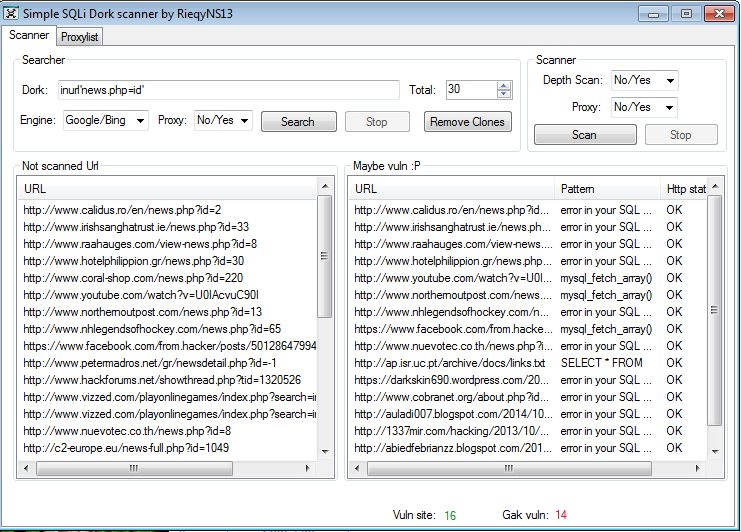
Task: Click the Not scanned list horizontal scrollbar thumb
Action: [x=134, y=468]
